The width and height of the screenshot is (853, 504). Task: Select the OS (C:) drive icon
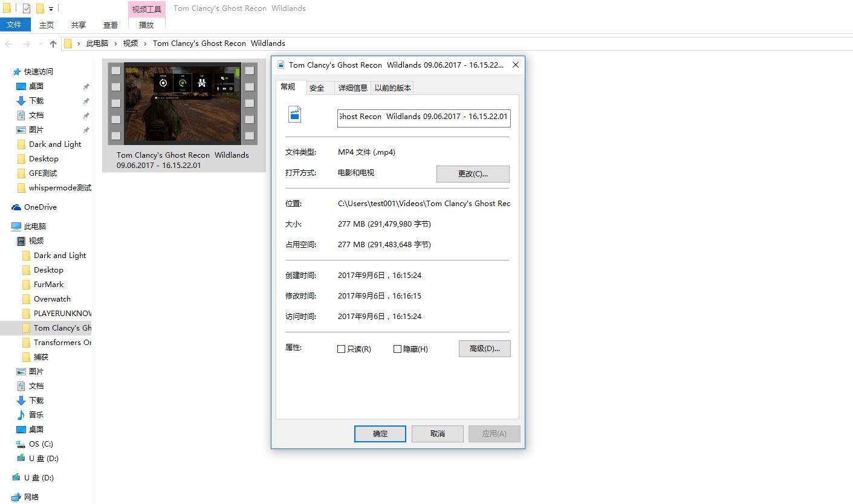[21, 444]
